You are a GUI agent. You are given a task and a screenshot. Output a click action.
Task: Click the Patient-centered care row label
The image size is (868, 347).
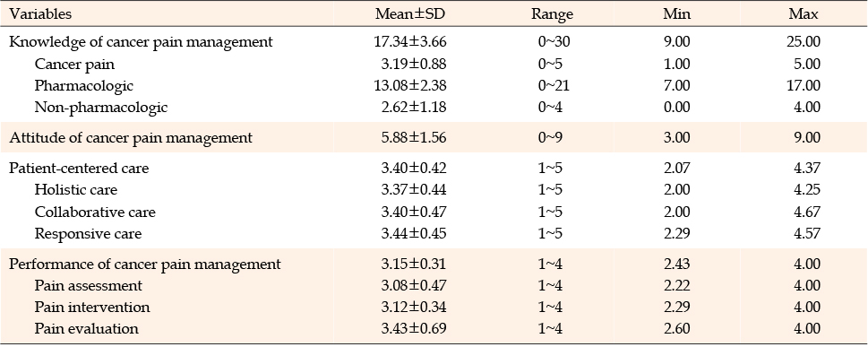click(79, 168)
